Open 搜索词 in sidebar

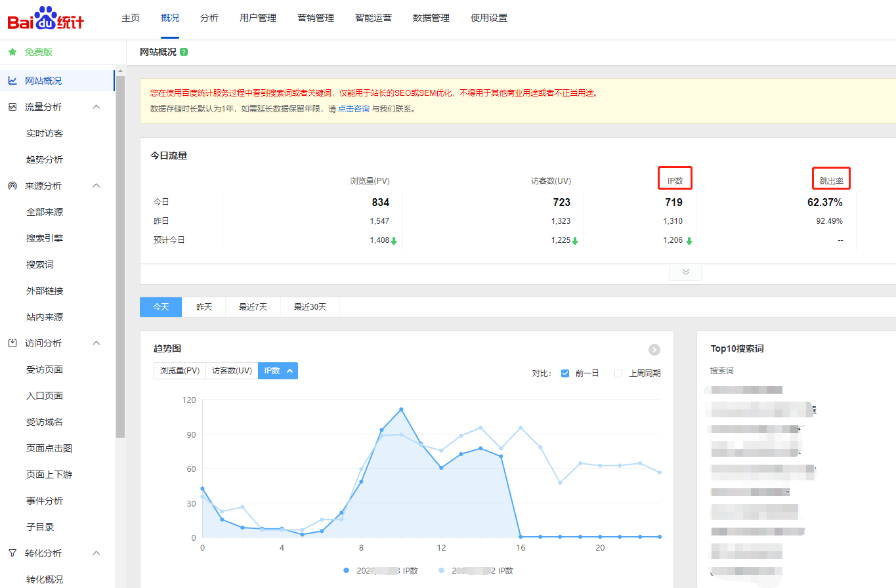40,264
